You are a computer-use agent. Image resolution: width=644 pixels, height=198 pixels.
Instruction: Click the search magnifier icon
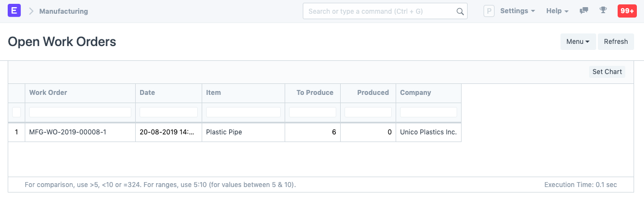pyautogui.click(x=460, y=12)
